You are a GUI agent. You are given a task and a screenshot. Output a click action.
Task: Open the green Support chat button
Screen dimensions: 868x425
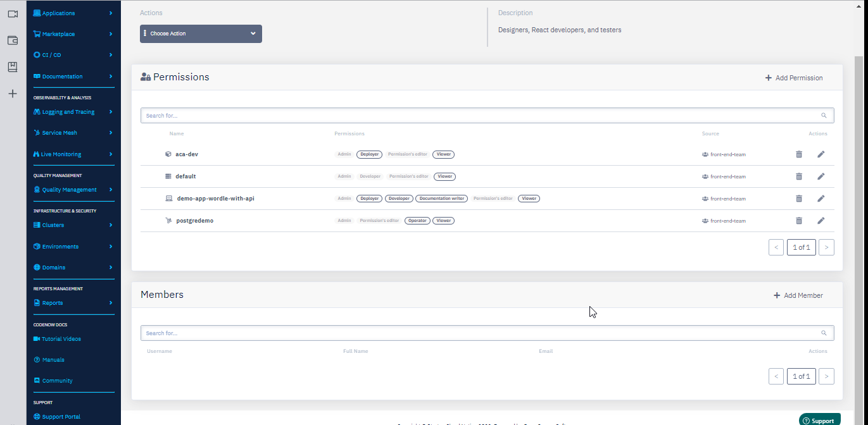[x=819, y=421]
